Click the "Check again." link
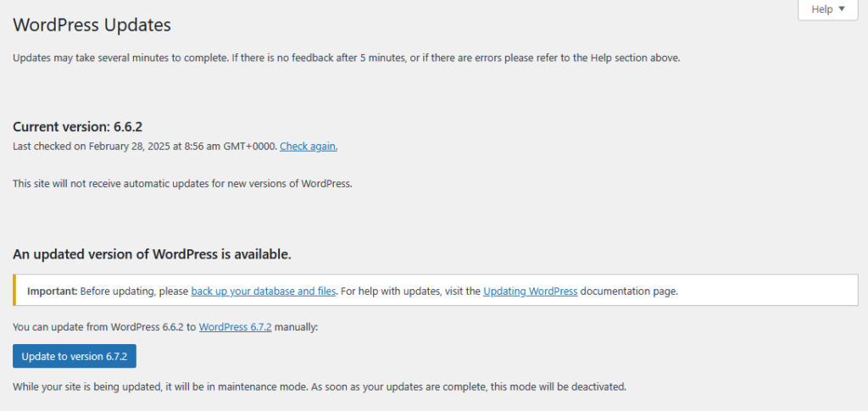 309,146
